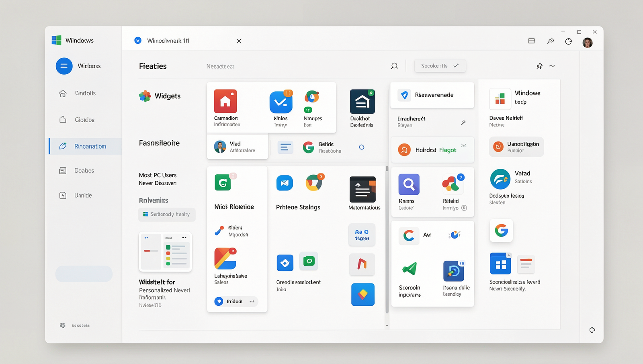This screenshot has width=643, height=364.
Task: Click the refresh icon in title bar
Action: pos(568,41)
